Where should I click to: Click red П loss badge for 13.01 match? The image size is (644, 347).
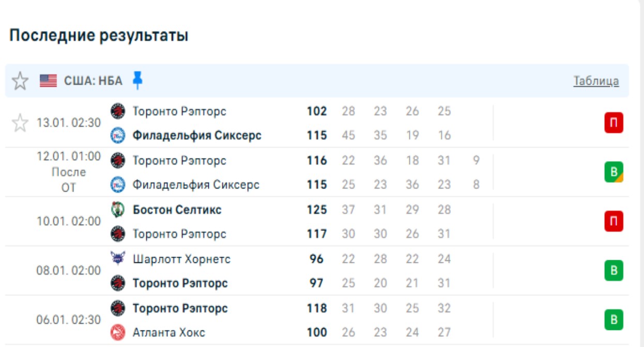click(614, 123)
